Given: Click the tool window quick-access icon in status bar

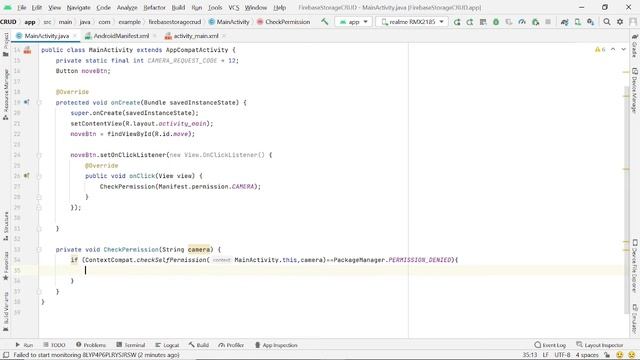Looking at the screenshot, I should (6, 355).
